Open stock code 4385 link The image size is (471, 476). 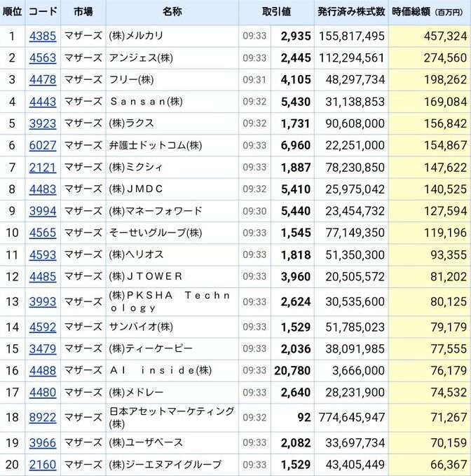pos(43,36)
